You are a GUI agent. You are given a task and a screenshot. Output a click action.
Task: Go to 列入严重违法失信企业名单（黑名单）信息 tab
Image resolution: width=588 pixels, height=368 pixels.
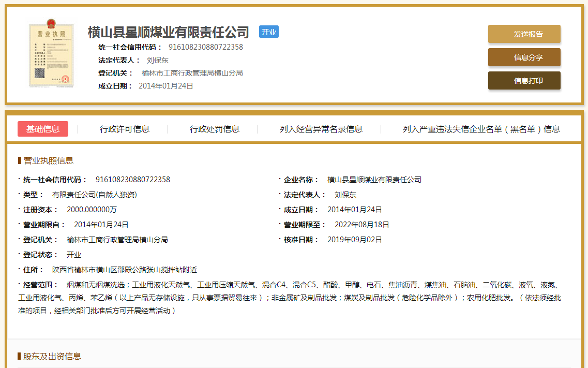point(481,129)
